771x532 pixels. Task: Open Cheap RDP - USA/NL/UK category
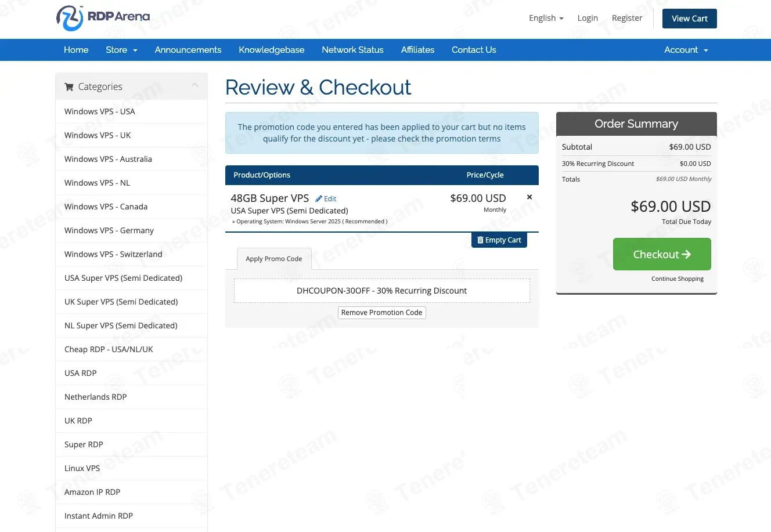tap(131, 349)
